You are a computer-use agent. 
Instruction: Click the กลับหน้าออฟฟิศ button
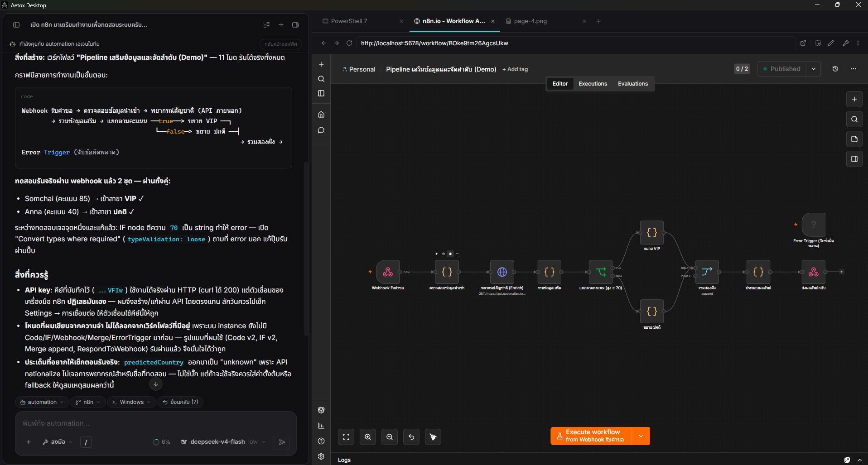click(x=281, y=44)
